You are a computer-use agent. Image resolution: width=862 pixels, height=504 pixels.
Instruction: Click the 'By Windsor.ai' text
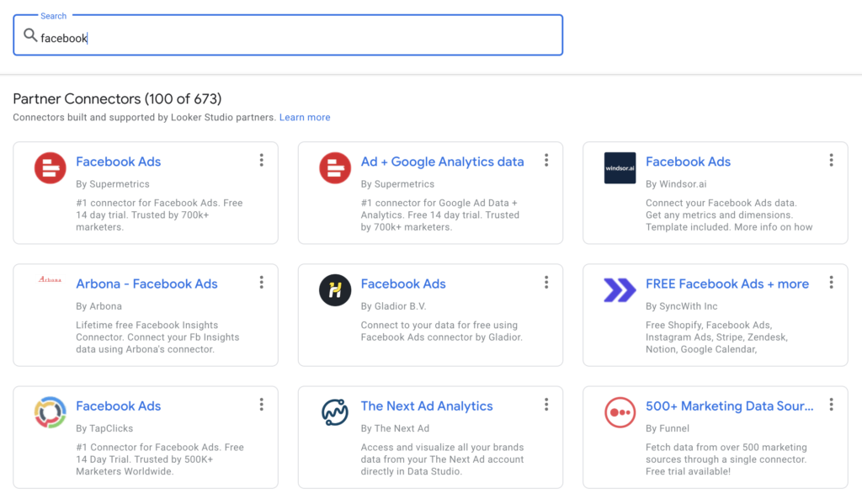click(x=676, y=184)
